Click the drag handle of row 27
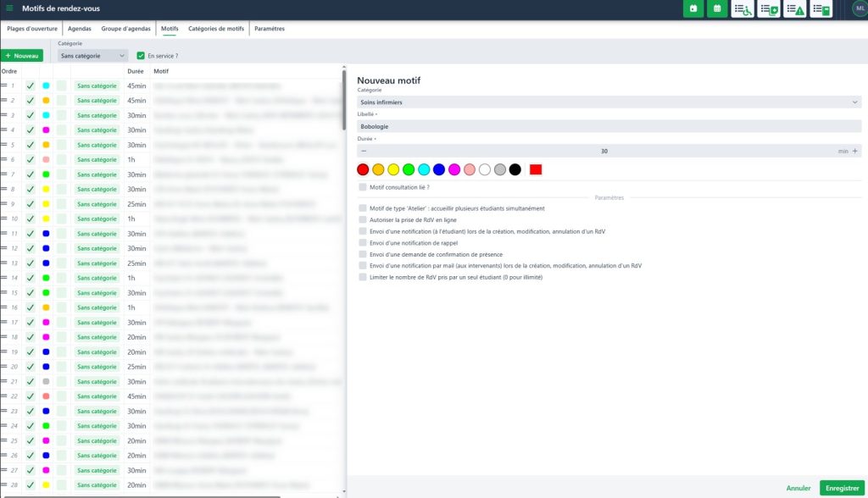Viewport: 868px width, 498px height. point(4,470)
